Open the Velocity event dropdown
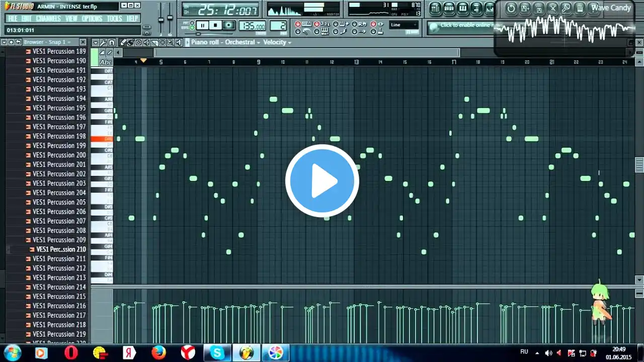 (x=278, y=42)
